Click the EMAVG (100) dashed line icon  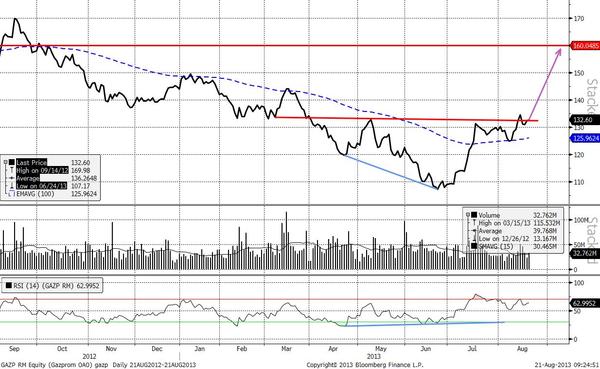11,194
